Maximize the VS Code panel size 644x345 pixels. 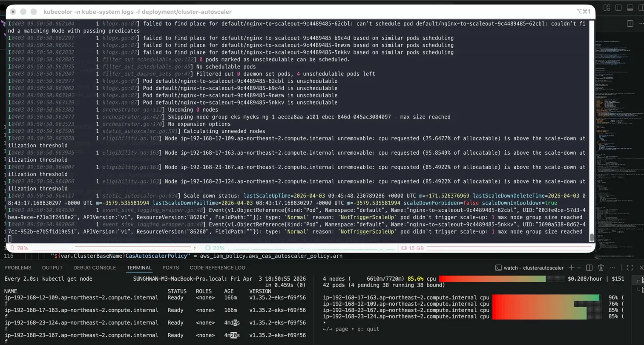pos(630,268)
